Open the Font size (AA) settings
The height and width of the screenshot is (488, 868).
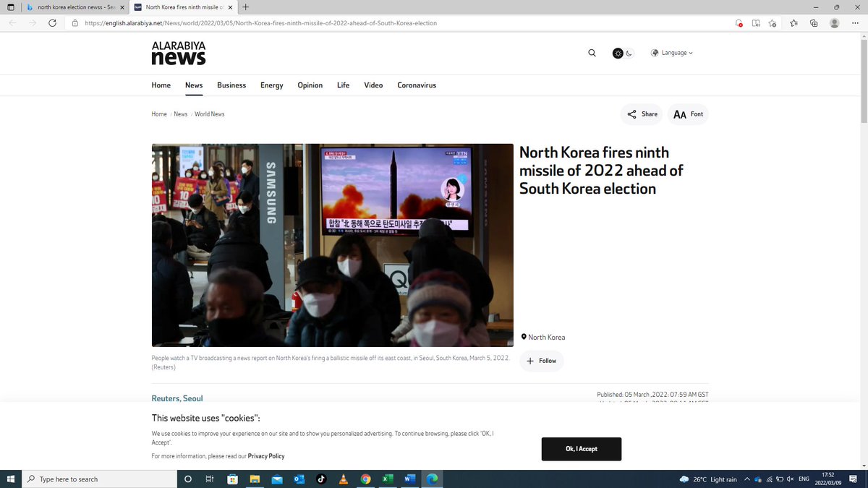pos(680,114)
